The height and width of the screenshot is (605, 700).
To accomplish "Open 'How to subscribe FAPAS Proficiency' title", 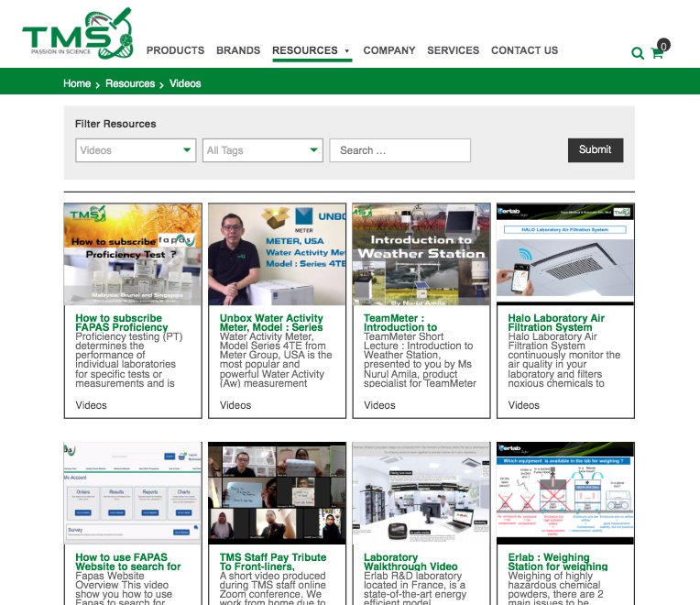I will [x=122, y=323].
